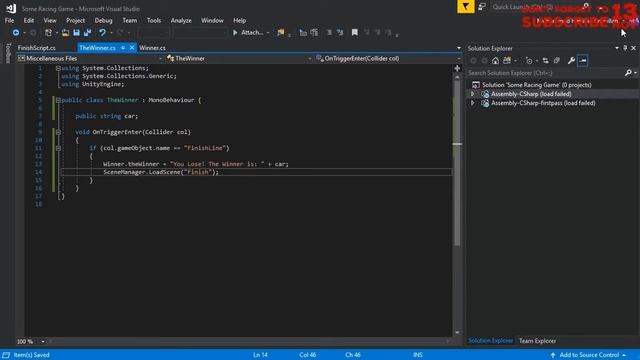Viewport: 640px width, 360px height.
Task: Open the vertical Toolbox side tab
Action: [8, 53]
